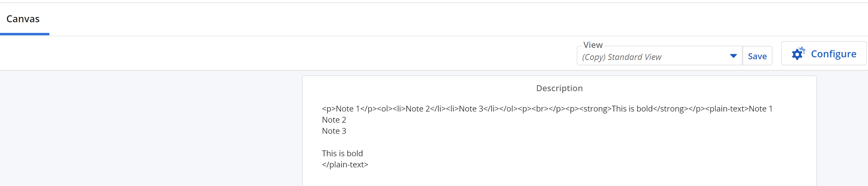Click the opening <plain-text> tag
Viewport: 868px width, 186px height.
[726, 109]
